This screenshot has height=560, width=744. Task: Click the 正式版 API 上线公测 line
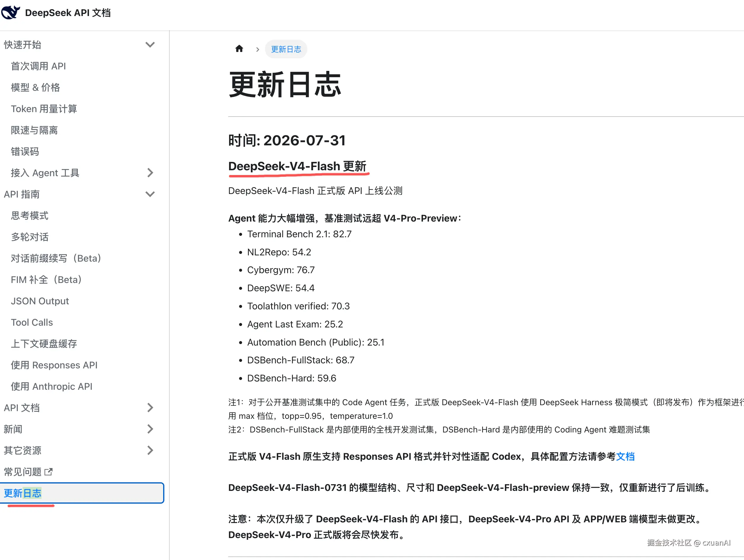click(x=315, y=191)
